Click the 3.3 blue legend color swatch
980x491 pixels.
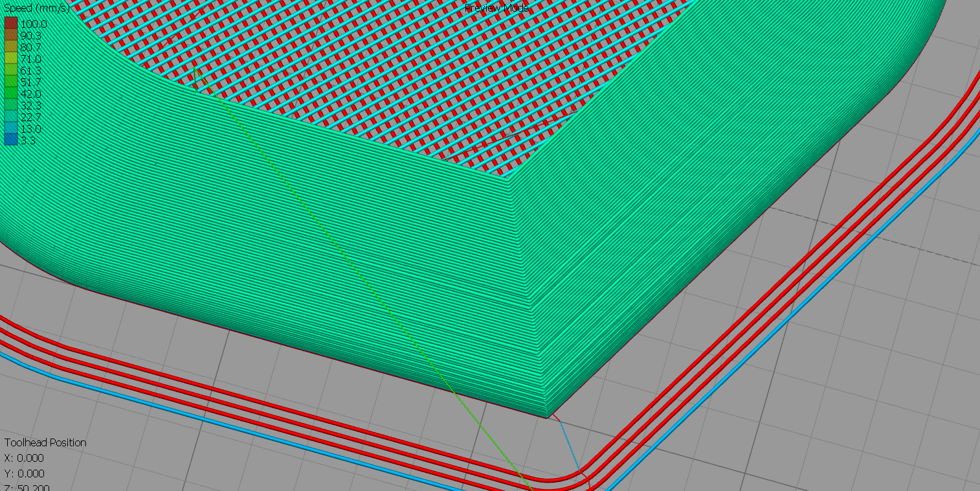[11, 140]
